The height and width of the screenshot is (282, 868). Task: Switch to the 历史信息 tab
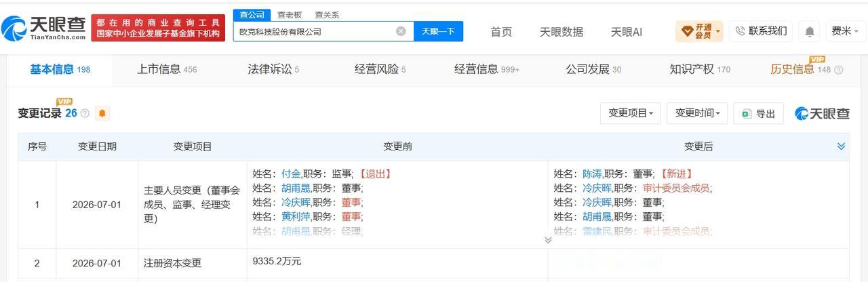[800, 69]
